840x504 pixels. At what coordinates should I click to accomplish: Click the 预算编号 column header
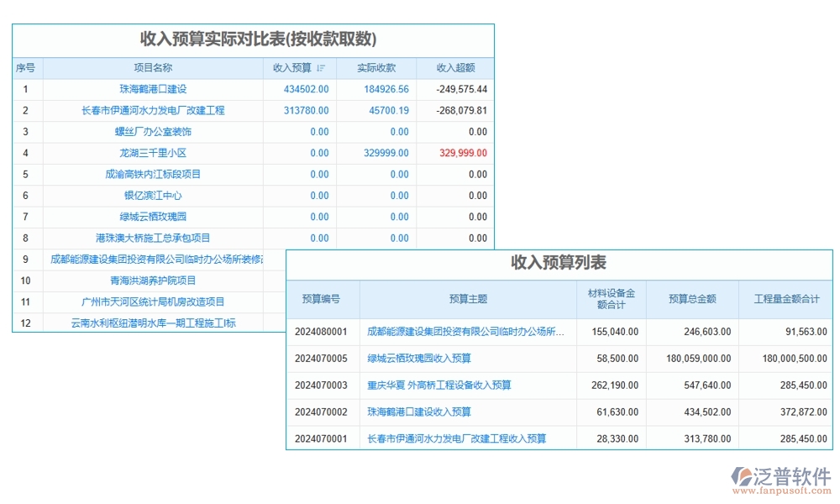coord(322,299)
